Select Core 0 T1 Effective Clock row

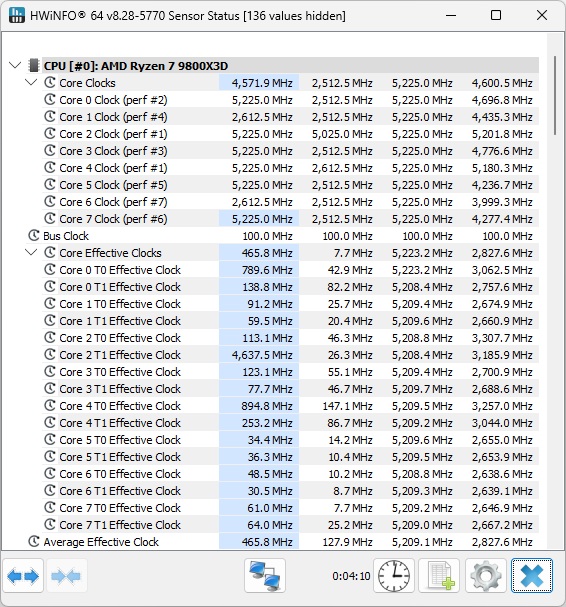(290, 287)
